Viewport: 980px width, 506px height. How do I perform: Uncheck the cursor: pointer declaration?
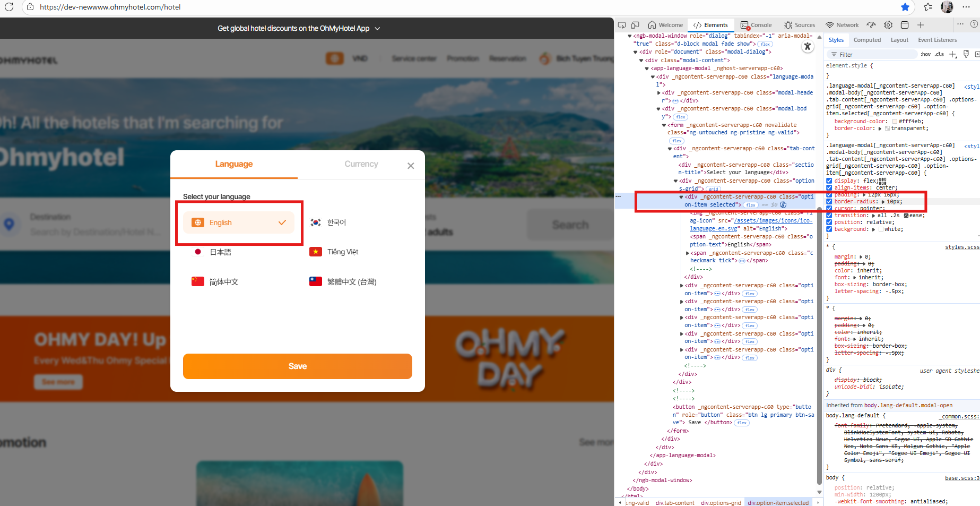[x=829, y=209]
